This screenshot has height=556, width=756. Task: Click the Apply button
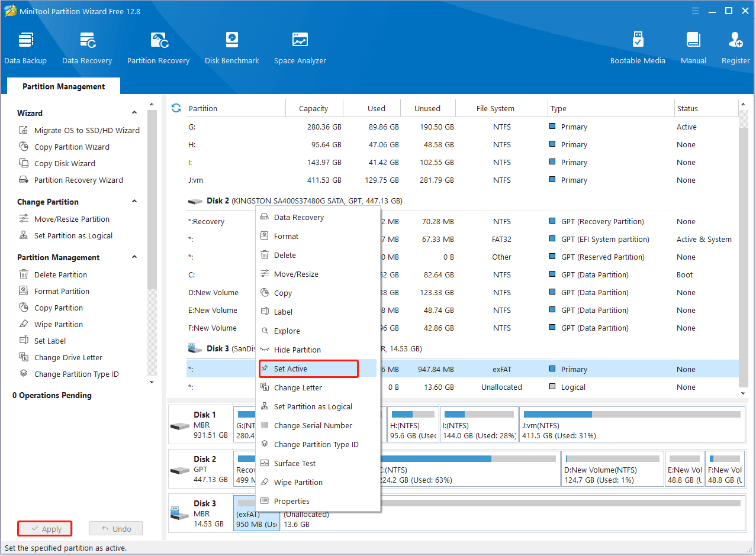coord(45,529)
